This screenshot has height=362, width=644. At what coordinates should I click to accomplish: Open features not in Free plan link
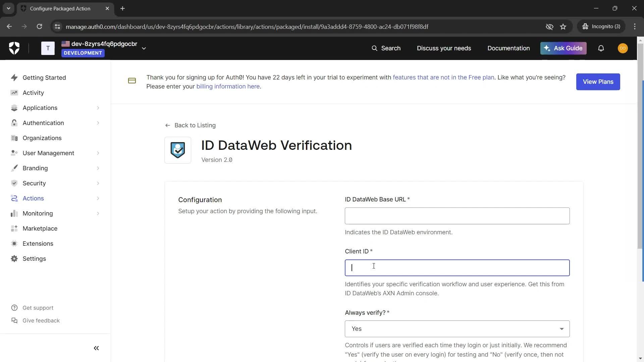click(443, 77)
